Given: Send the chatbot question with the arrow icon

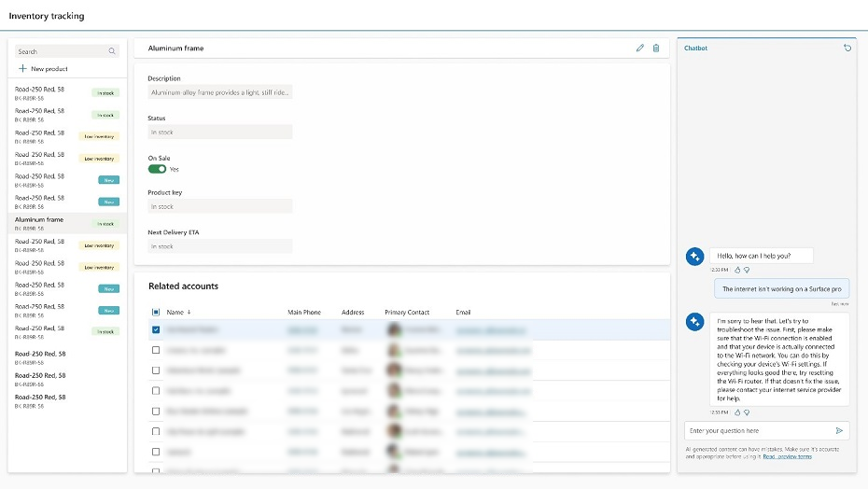Looking at the screenshot, I should [839, 431].
